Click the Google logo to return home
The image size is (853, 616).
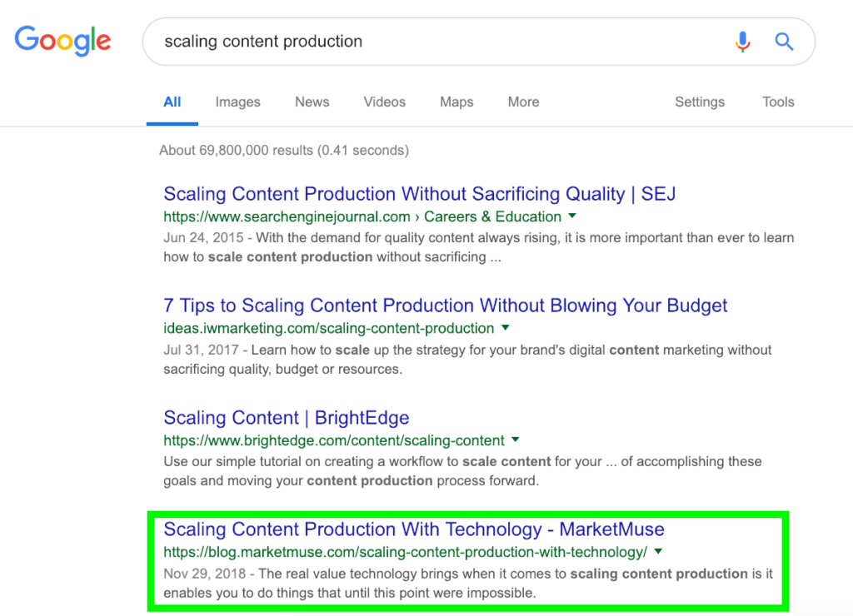[62, 41]
